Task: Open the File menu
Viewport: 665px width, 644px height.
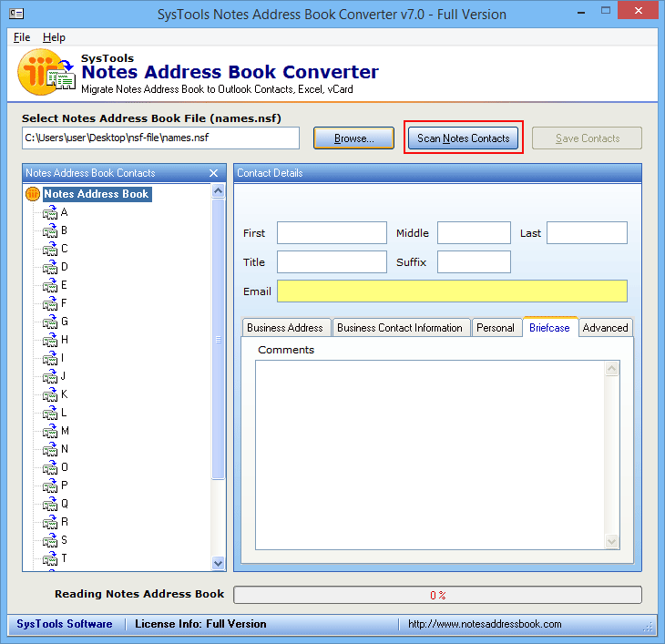Action: tap(22, 37)
